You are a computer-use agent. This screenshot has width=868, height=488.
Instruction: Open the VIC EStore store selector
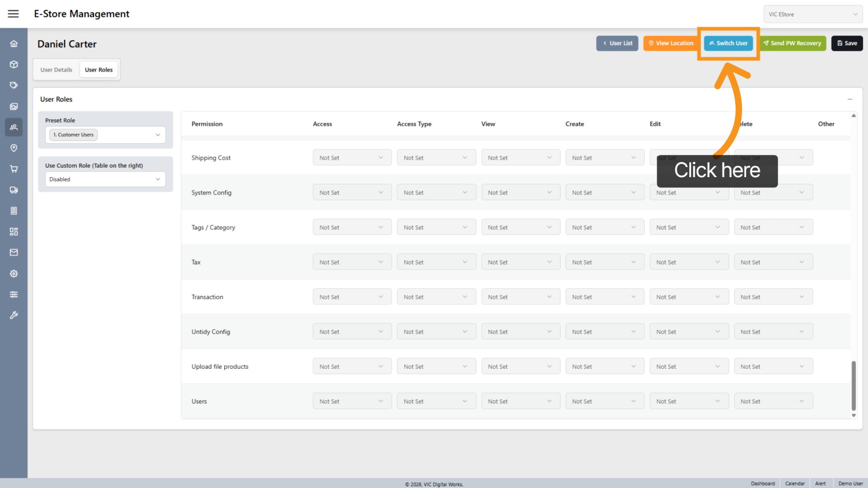[812, 14]
